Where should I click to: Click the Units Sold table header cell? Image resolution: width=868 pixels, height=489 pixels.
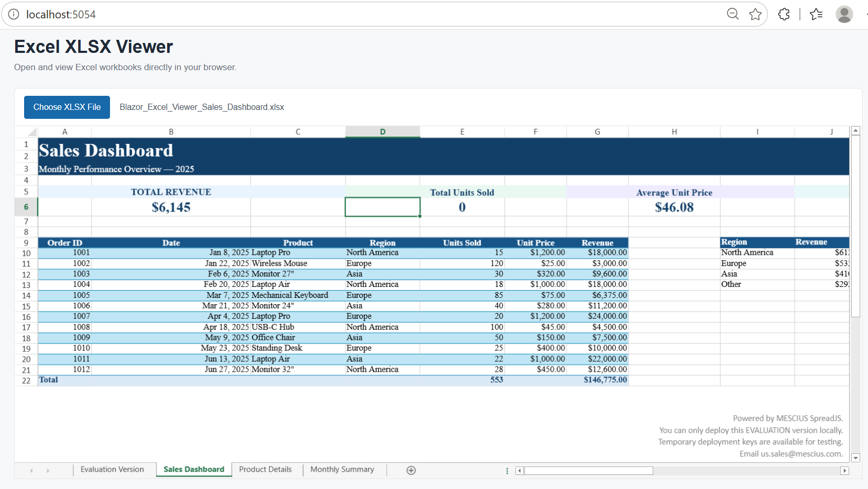tap(462, 243)
